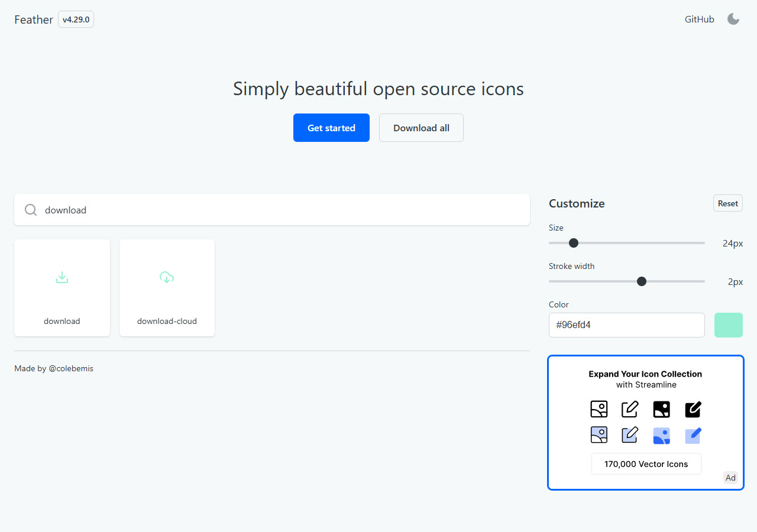Click the Size slider handle
This screenshot has height=532, width=757.
[x=574, y=243]
